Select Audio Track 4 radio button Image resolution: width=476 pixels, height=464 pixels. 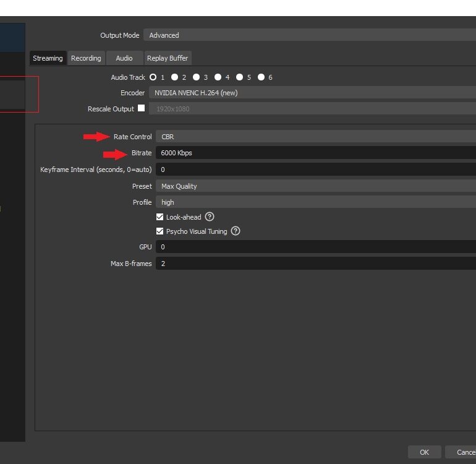click(x=218, y=77)
